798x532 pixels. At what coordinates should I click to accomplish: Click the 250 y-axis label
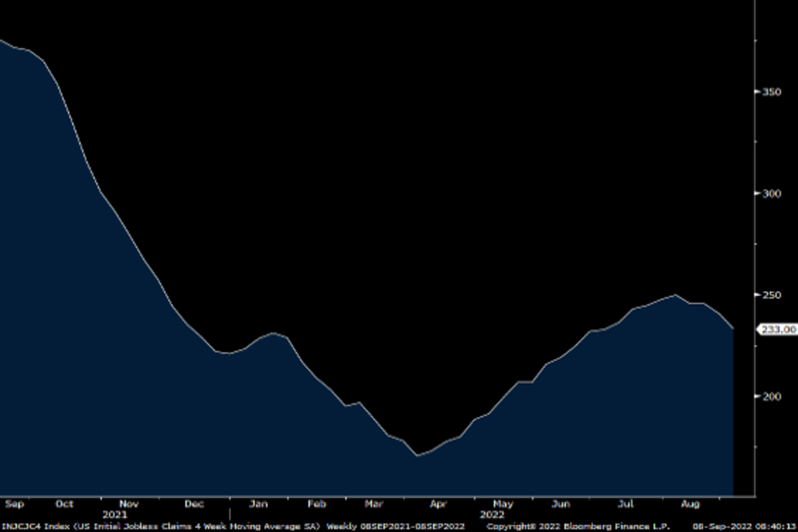click(771, 295)
